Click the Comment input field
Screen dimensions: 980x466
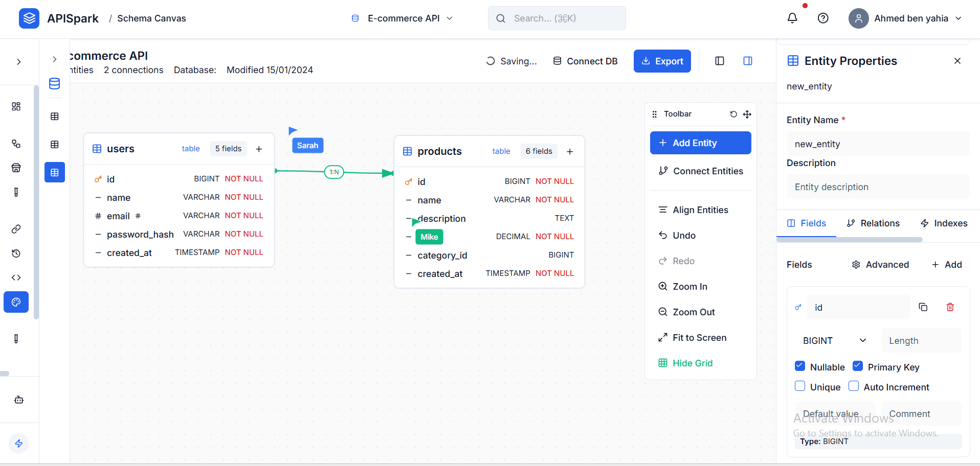tap(922, 413)
